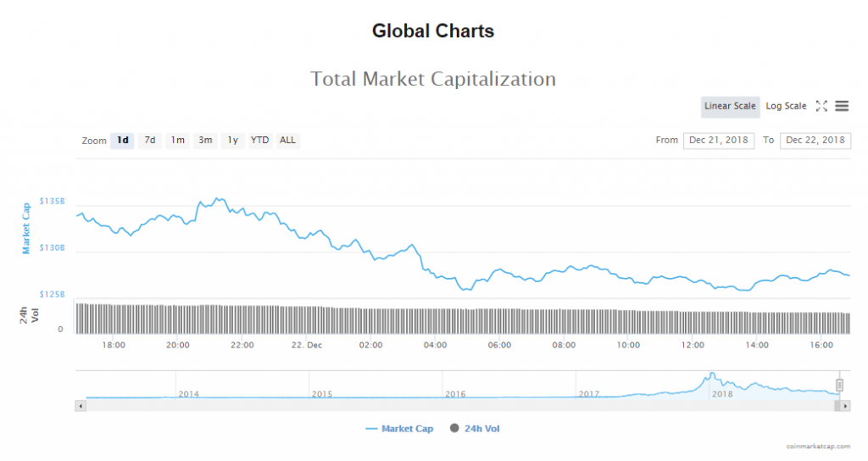Viewport: 868px width, 461px height.
Task: Grab the navigator range handle
Action: (840, 385)
